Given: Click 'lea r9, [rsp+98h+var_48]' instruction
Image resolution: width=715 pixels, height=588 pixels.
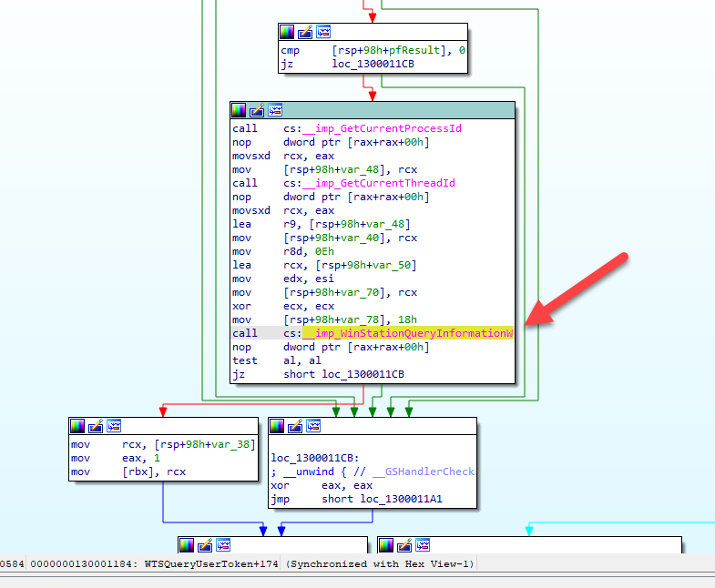Looking at the screenshot, I should pyautogui.click(x=322, y=224).
